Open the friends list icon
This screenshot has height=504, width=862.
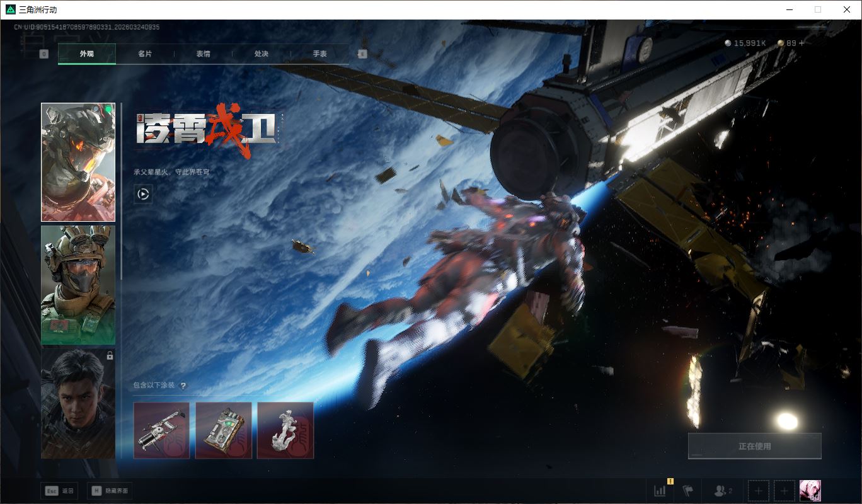point(722,491)
